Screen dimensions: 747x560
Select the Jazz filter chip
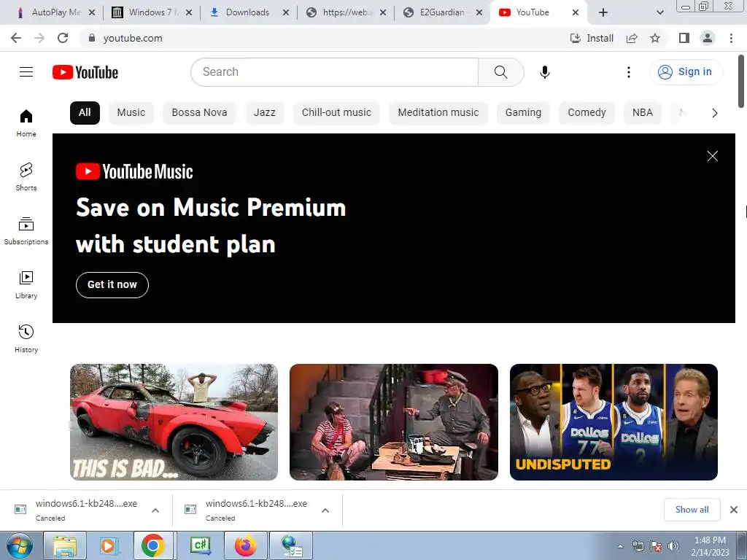point(264,113)
